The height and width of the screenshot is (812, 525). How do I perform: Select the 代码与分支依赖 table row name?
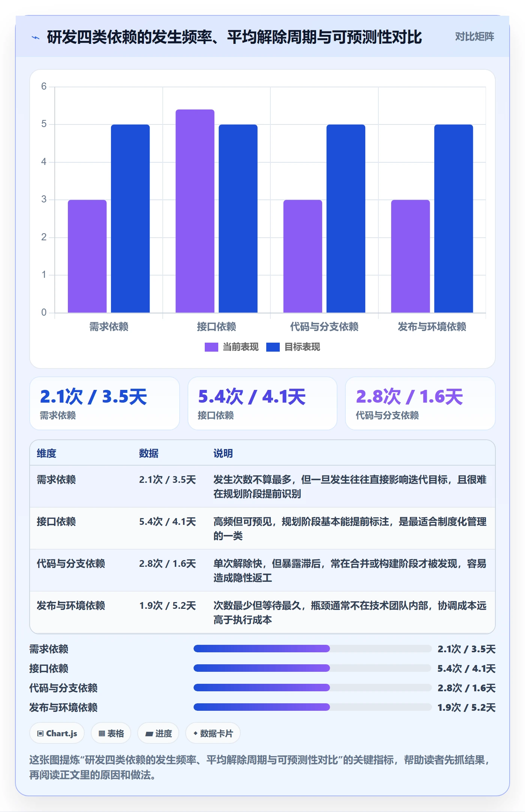71,563
